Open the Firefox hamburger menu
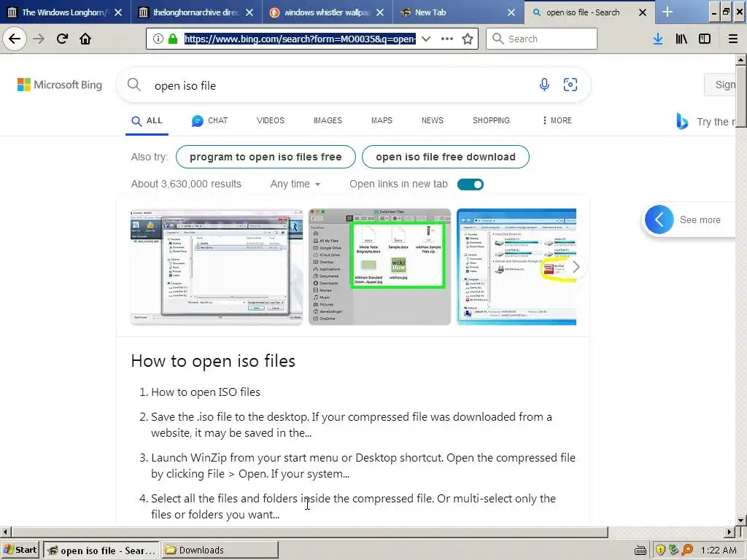This screenshot has width=747, height=560. pyautogui.click(x=733, y=39)
